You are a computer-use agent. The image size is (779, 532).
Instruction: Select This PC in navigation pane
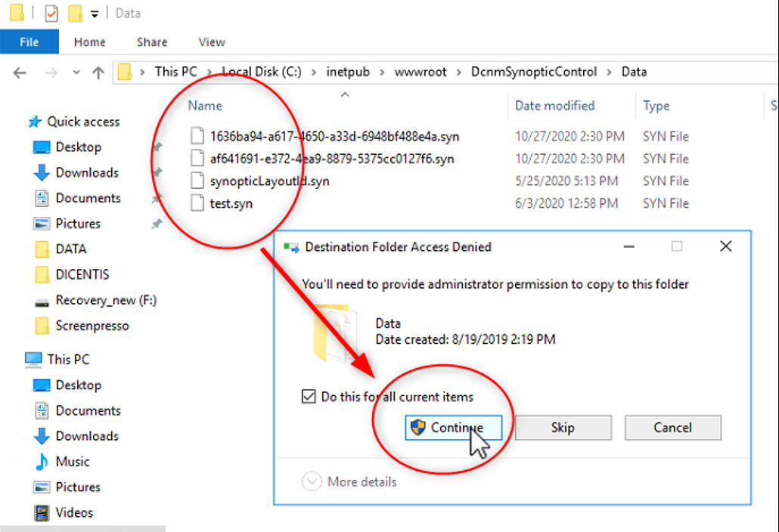click(68, 359)
